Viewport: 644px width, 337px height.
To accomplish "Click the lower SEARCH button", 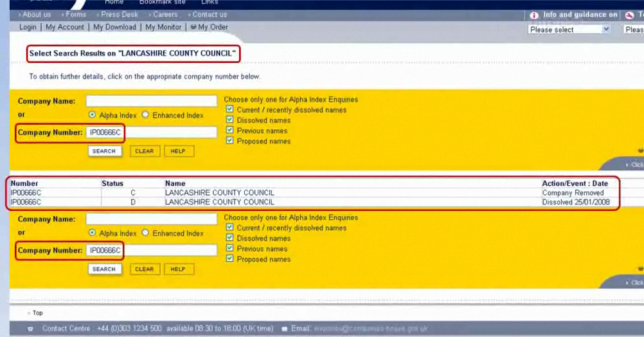I will tap(104, 269).
